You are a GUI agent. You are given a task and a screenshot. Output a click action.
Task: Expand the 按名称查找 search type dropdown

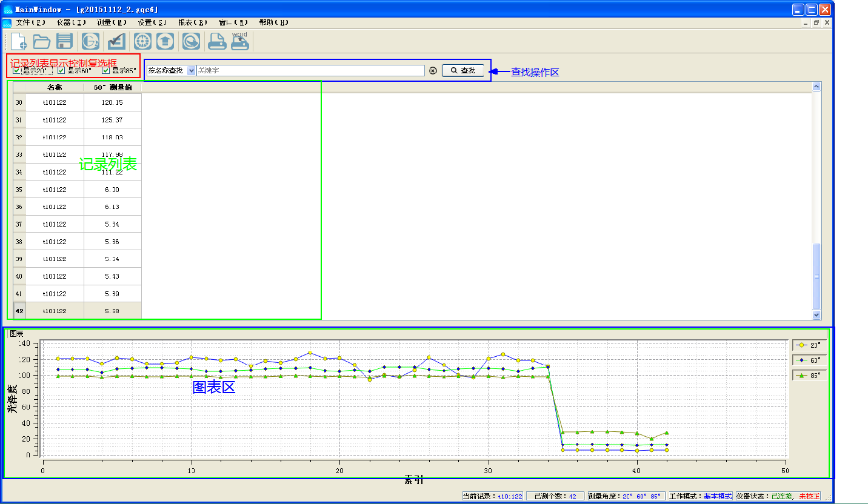[x=192, y=70]
